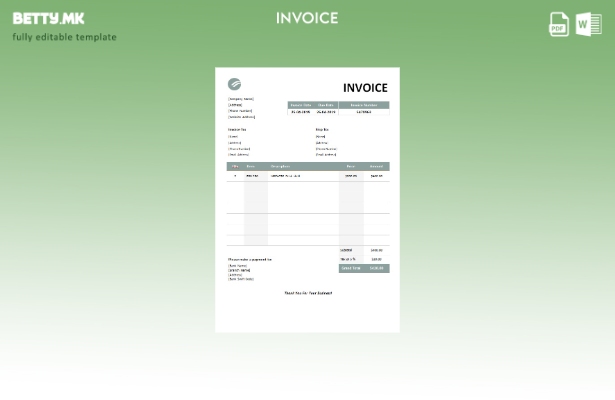The image size is (615, 400).
Task: Select the Due Date header cell
Action: [x=326, y=105]
